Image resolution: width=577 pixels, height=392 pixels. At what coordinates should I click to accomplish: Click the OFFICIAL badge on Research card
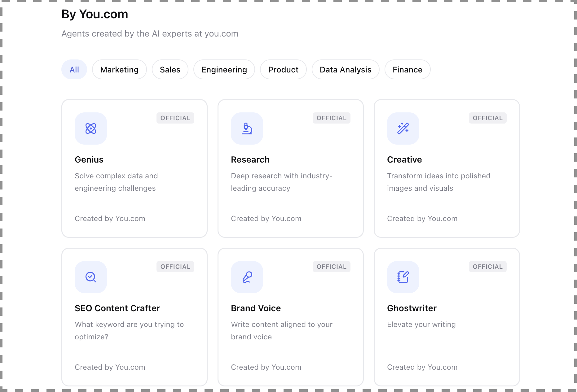point(332,118)
